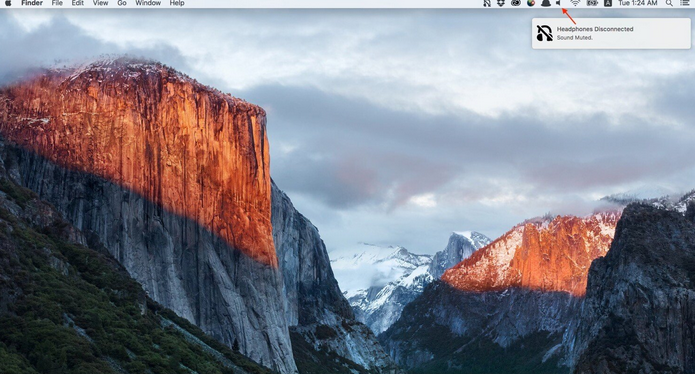Open the Finder menu
695x374 pixels.
pyautogui.click(x=32, y=3)
